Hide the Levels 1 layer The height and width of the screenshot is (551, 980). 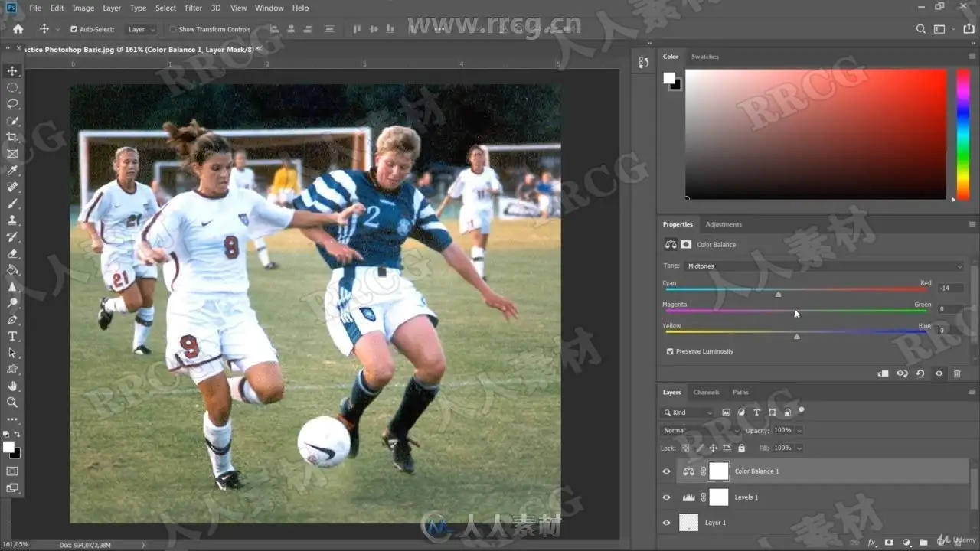pos(666,497)
